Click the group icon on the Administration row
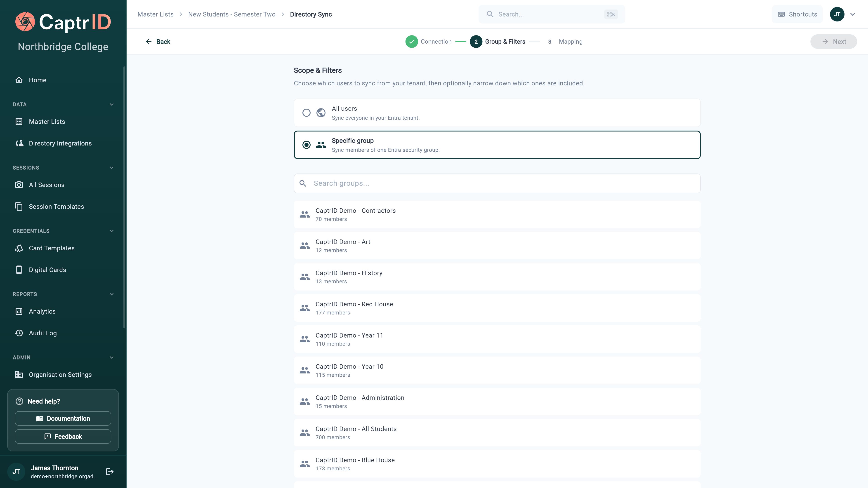Screen dimensions: 868x488 point(305,401)
